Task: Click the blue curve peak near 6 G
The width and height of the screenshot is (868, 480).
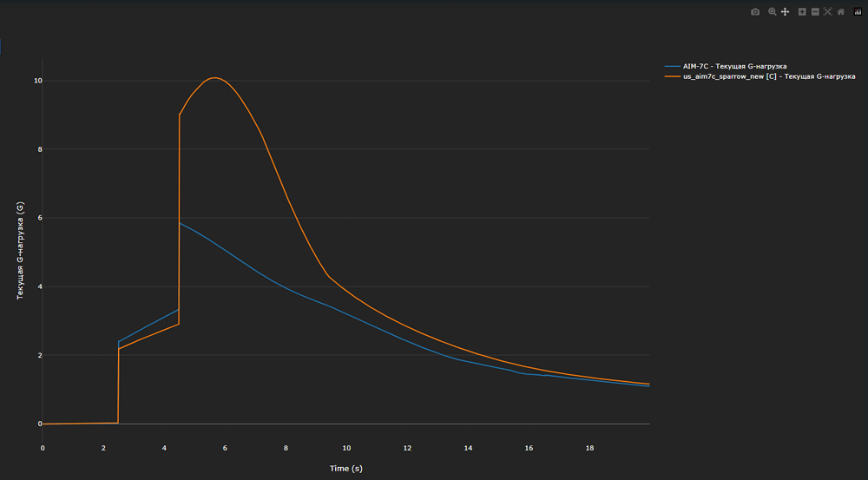Action: (180, 223)
